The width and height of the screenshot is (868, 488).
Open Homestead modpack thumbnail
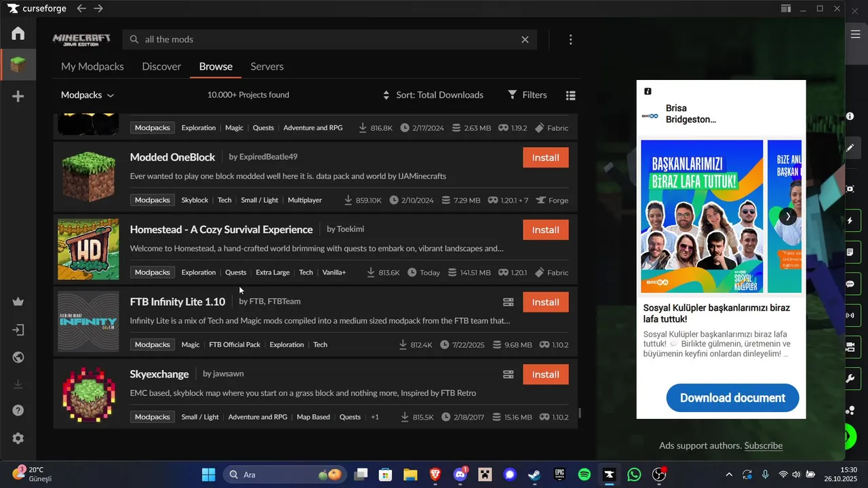coord(88,249)
